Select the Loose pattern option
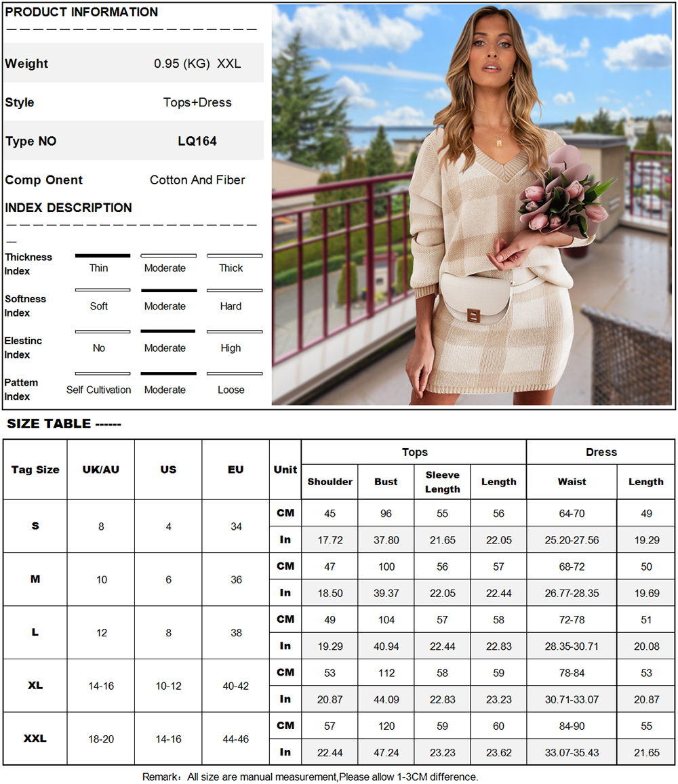The image size is (678, 784). point(231,390)
